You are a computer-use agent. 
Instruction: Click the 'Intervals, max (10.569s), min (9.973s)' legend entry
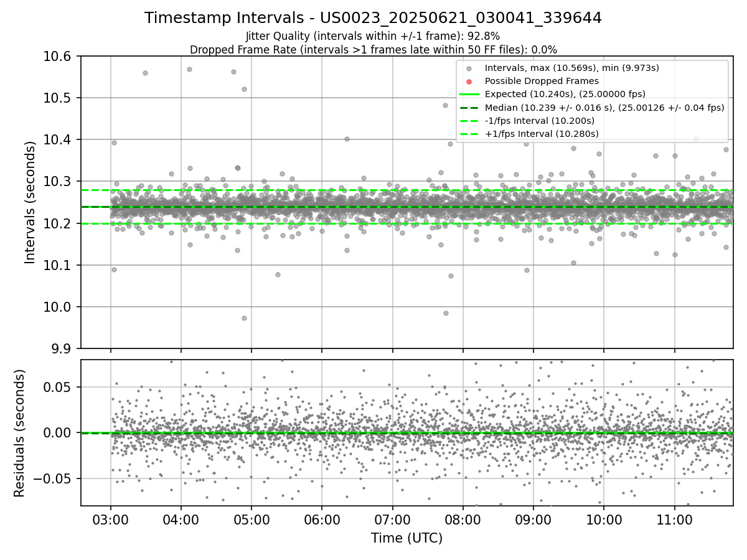click(x=571, y=68)
